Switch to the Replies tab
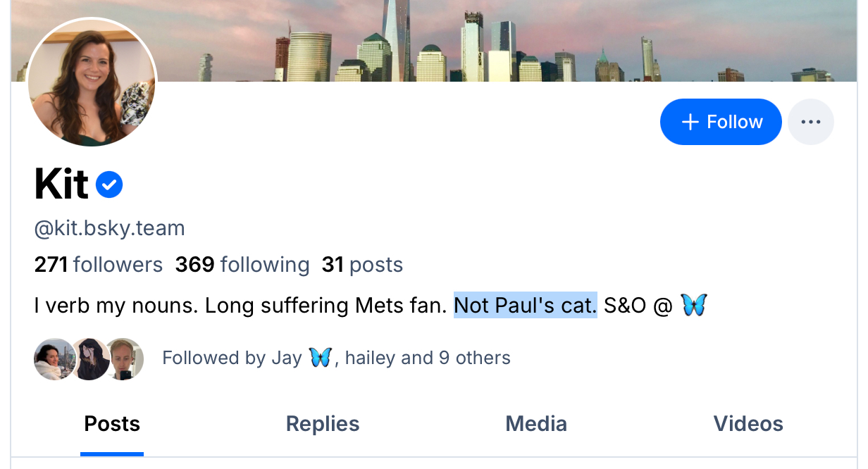 point(323,424)
